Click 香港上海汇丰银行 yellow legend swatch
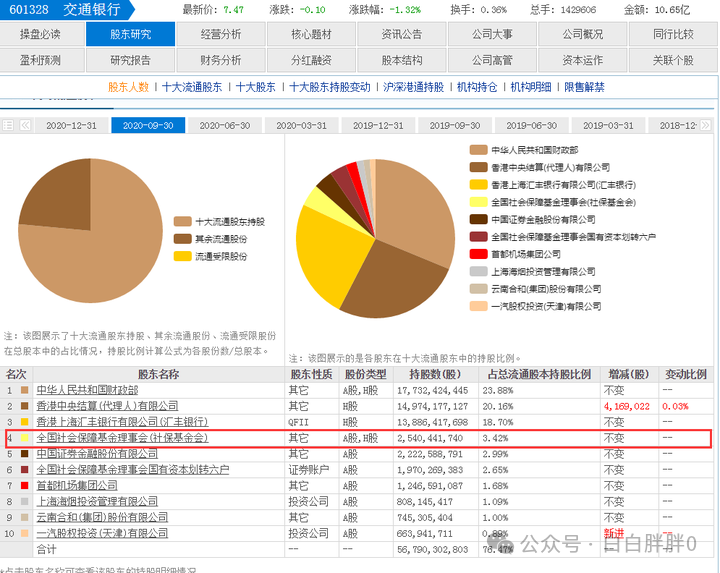 [x=478, y=185]
